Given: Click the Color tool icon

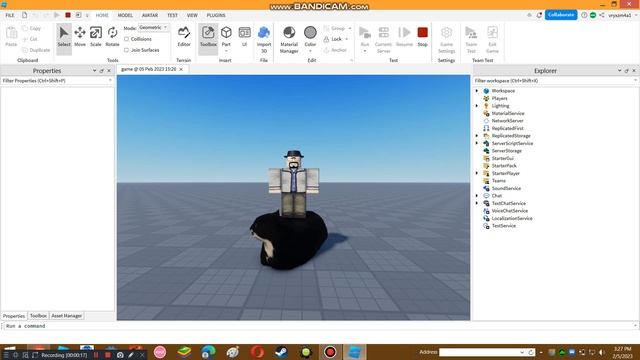Looking at the screenshot, I should pos(310,33).
